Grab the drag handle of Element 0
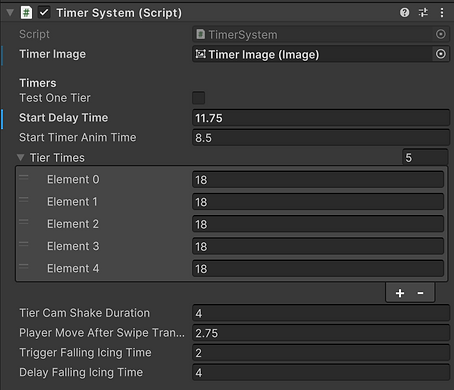 pyautogui.click(x=24, y=177)
